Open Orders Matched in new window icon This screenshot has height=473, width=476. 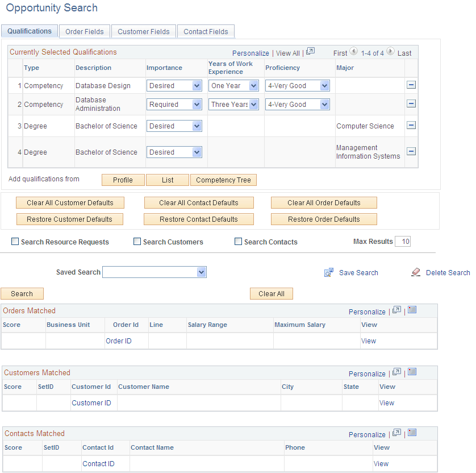pyautogui.click(x=396, y=311)
